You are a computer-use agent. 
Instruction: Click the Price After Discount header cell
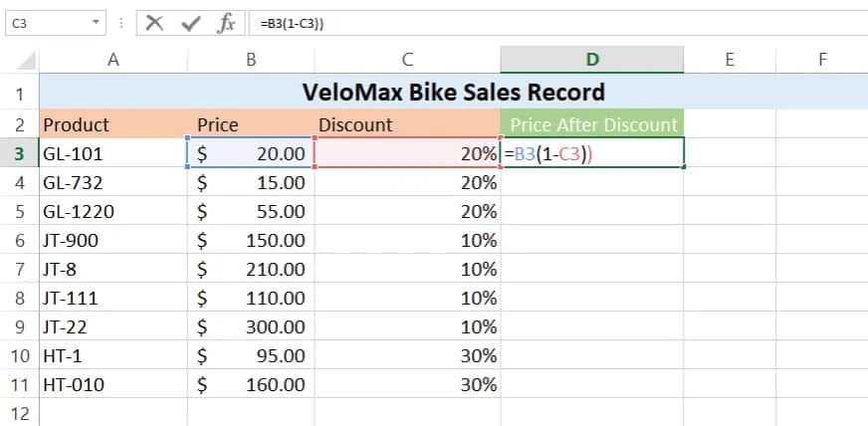point(592,124)
